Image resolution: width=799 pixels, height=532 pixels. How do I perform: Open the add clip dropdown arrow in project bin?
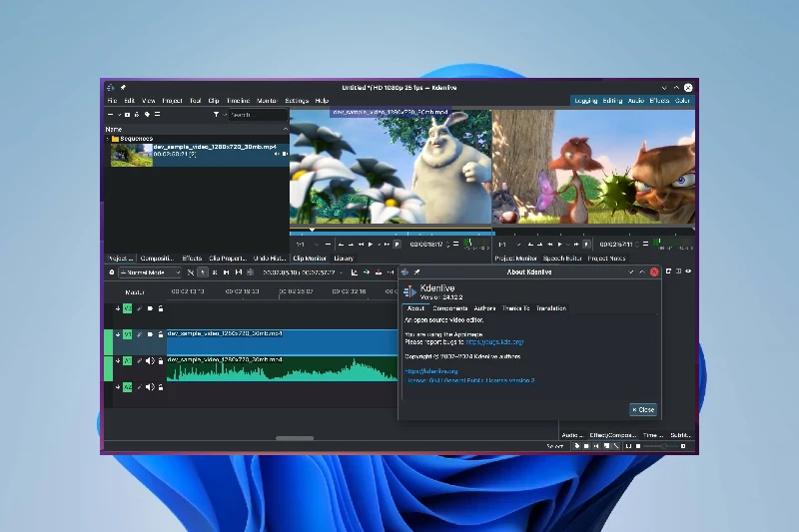click(119, 115)
